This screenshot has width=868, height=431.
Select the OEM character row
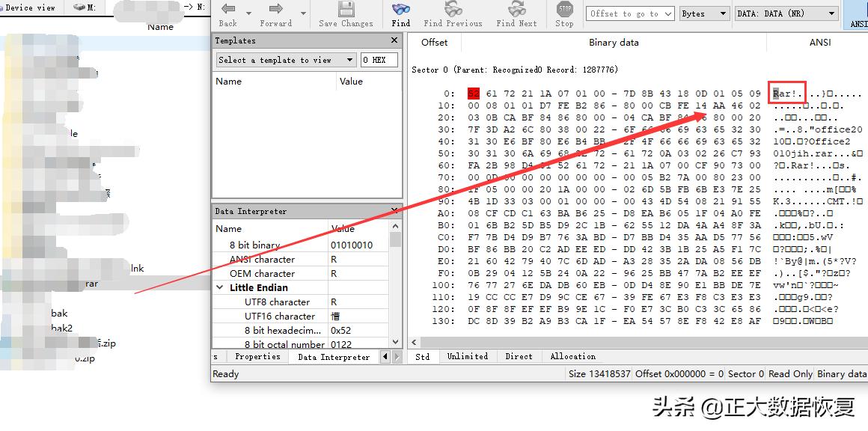point(301,274)
